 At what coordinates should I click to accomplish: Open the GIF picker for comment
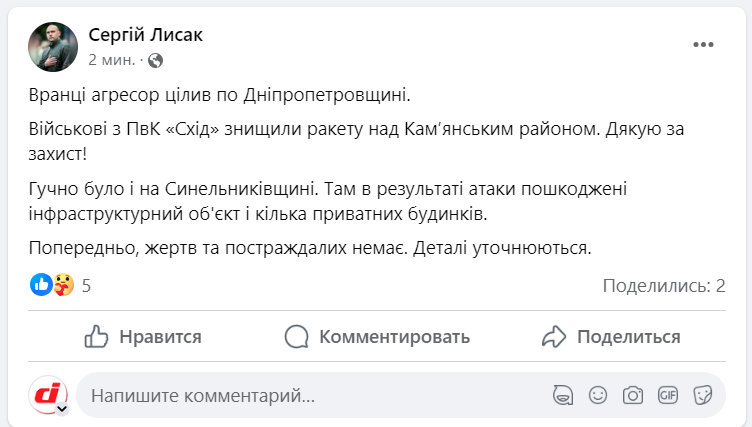668,395
